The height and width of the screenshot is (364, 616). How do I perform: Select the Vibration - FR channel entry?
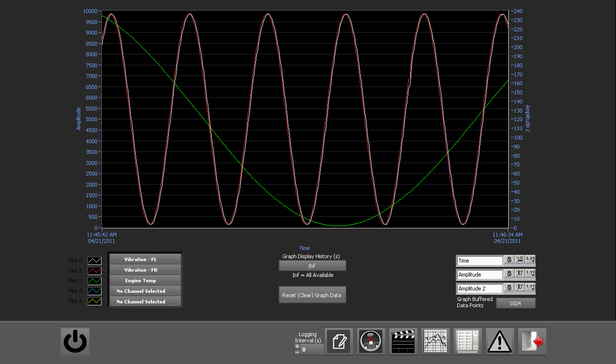pos(145,270)
